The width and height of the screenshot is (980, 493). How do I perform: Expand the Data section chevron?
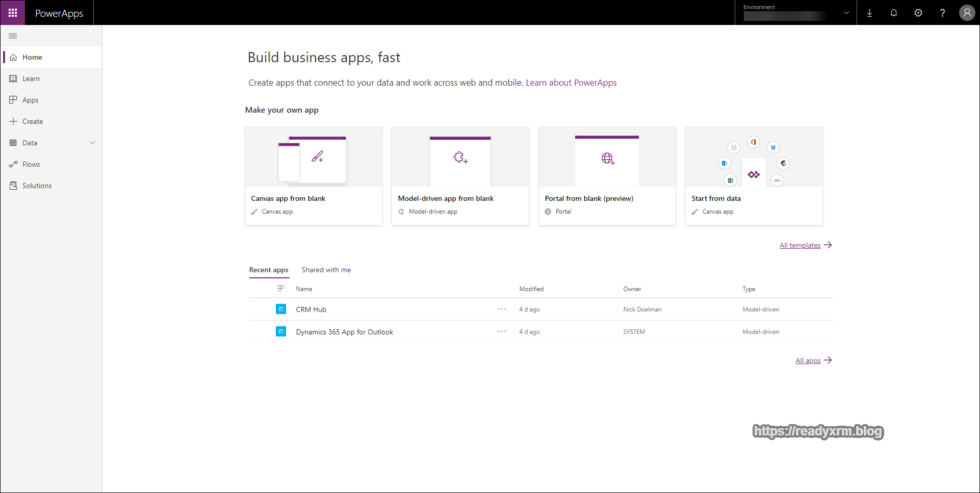pos(92,143)
